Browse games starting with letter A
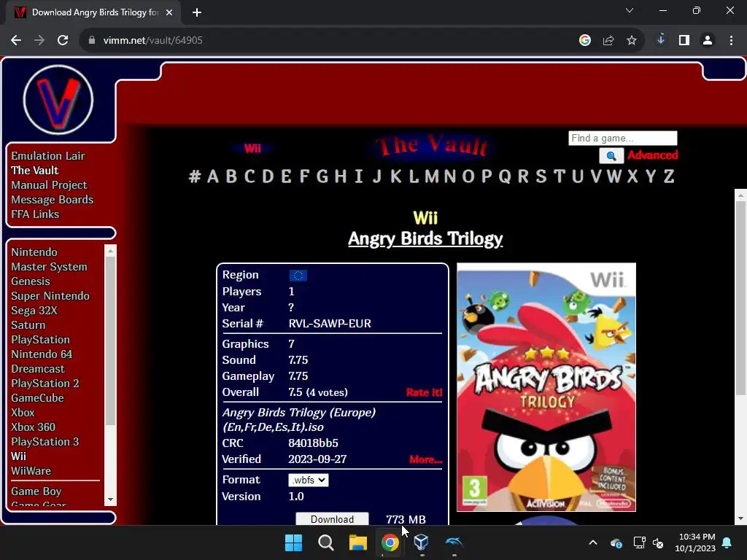The image size is (747, 560). tap(213, 176)
